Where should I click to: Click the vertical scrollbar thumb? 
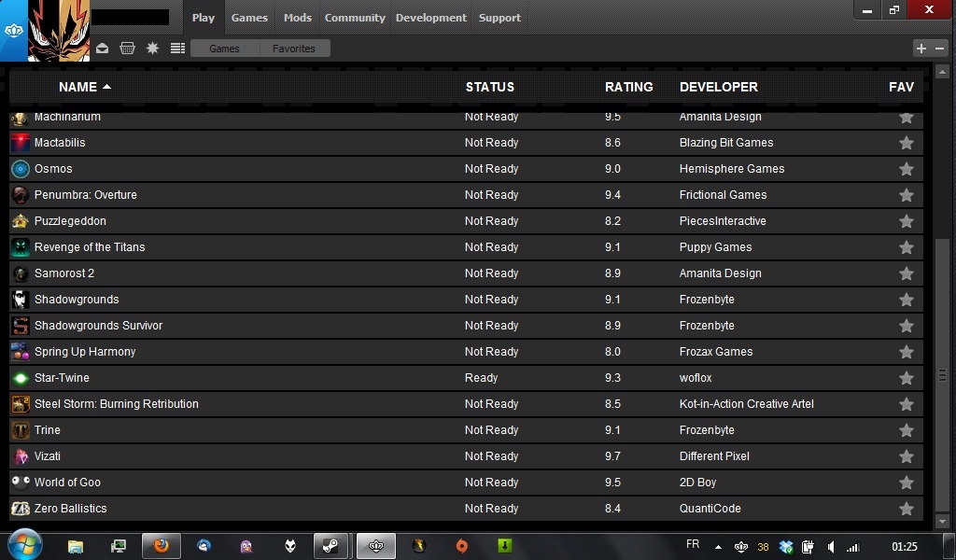point(942,376)
